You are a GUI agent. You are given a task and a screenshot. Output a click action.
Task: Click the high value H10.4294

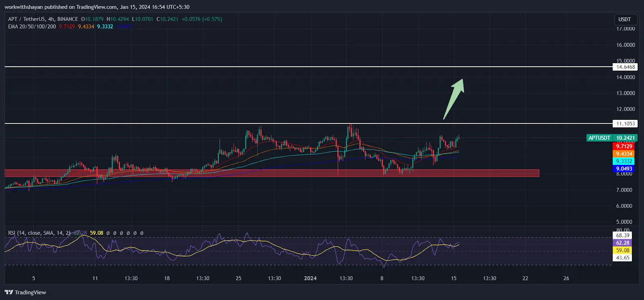click(x=118, y=19)
